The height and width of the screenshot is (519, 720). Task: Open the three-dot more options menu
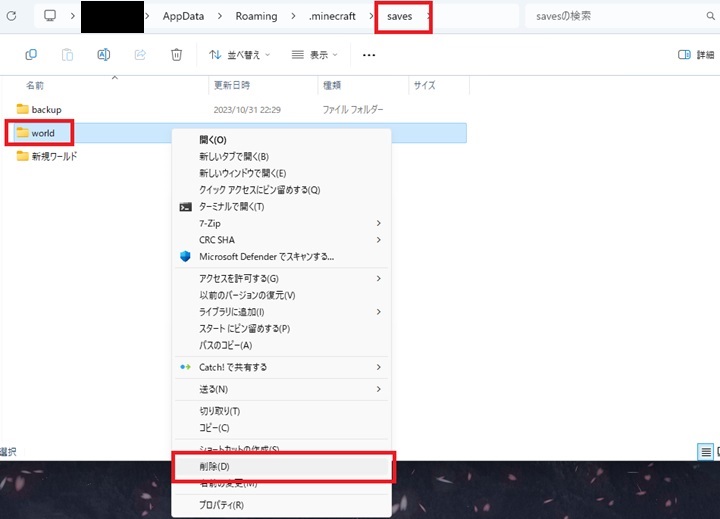point(369,55)
